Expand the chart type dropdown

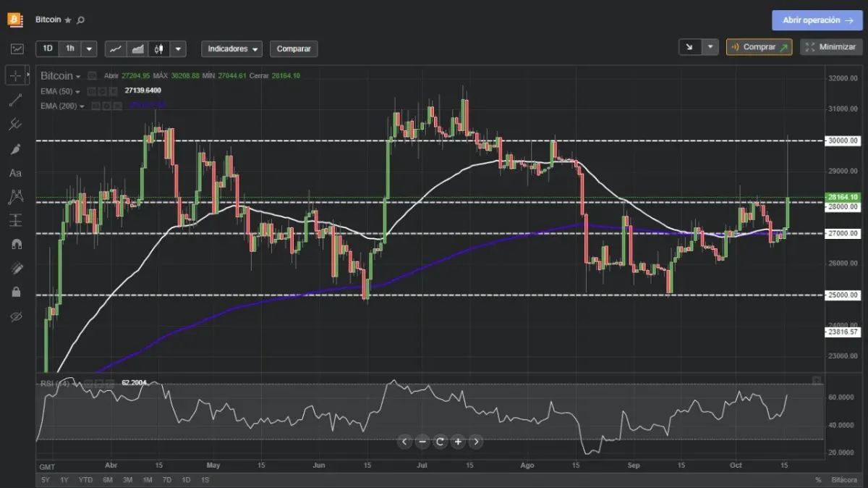178,49
